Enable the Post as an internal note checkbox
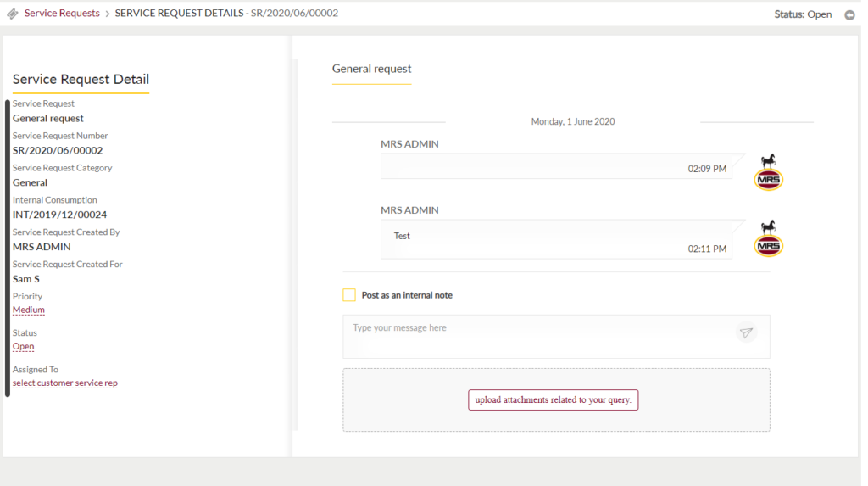Screen dimensions: 868x486 pos(349,295)
